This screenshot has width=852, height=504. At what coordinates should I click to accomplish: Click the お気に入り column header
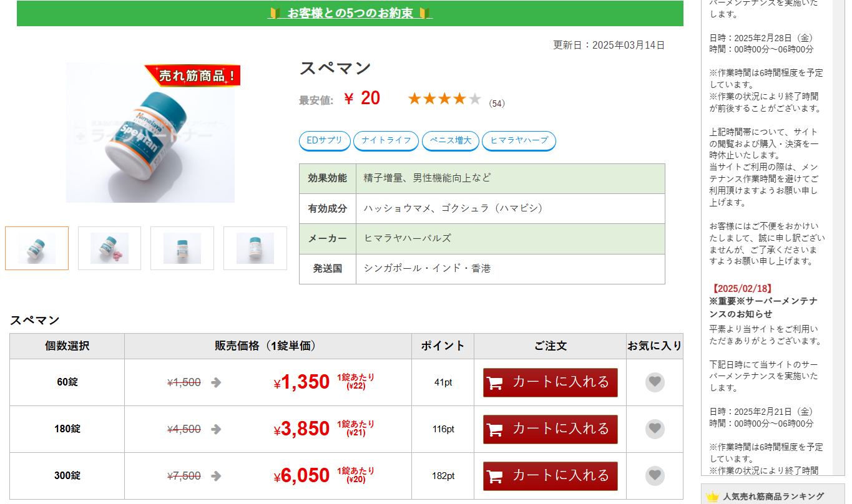[x=655, y=346]
